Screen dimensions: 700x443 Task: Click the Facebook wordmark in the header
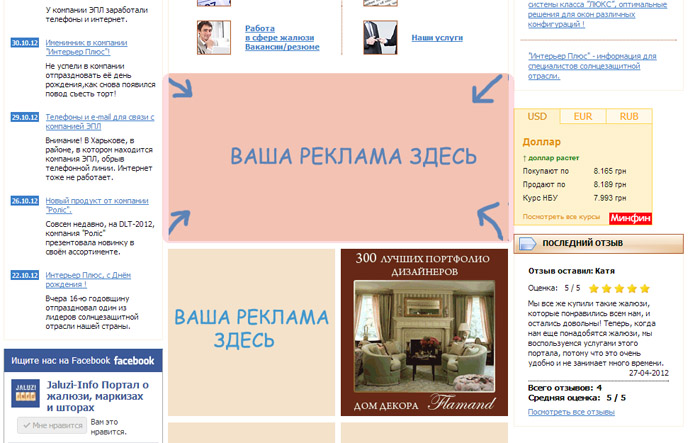[134, 360]
